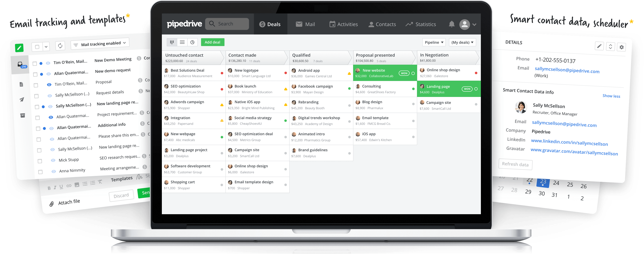Open the Statistics tab
This screenshot has height=254, width=644.
tap(421, 24)
